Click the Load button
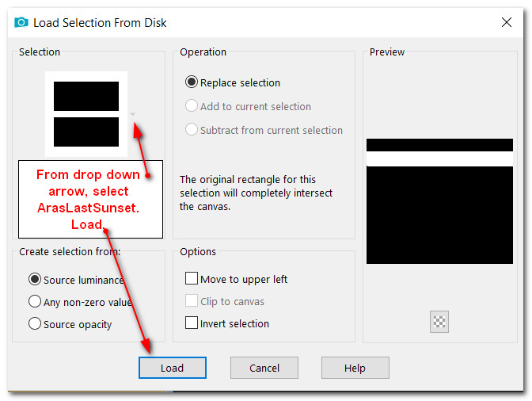 click(173, 368)
